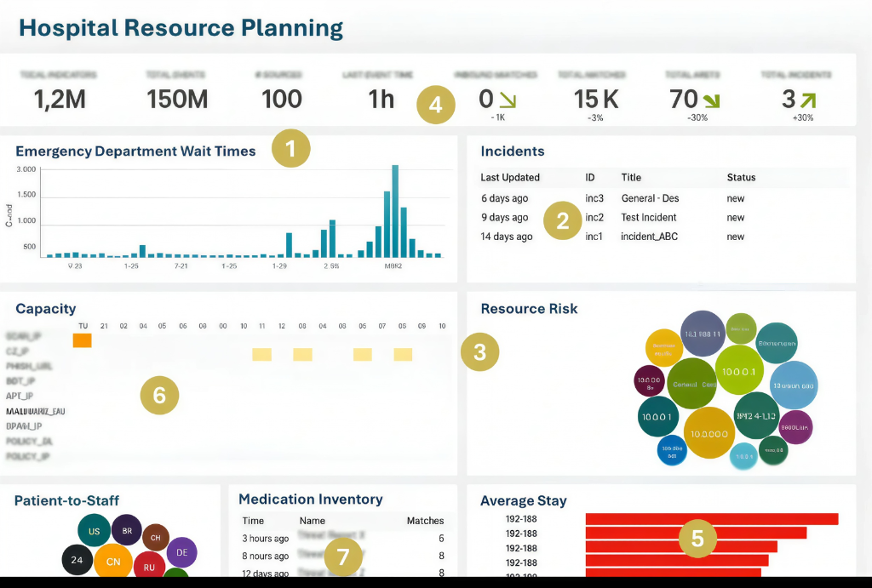This screenshot has height=588, width=872.
Task: Click the purple DE bubble
Action: [182, 552]
